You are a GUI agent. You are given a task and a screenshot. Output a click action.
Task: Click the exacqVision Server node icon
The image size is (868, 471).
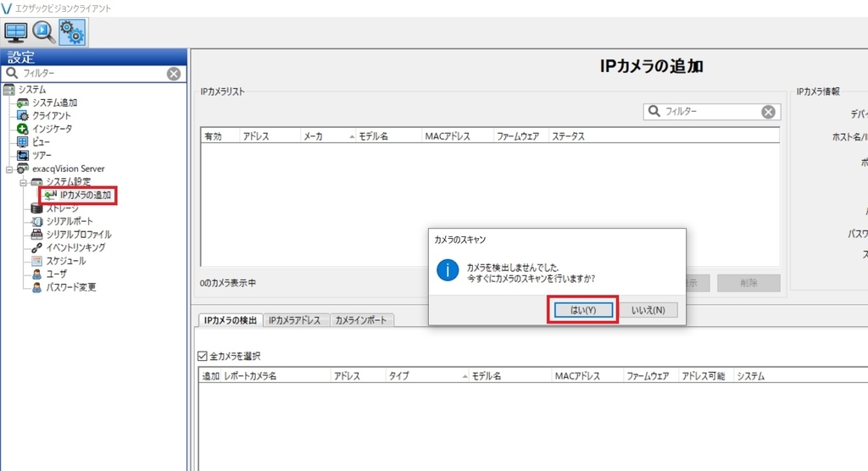[x=23, y=169]
